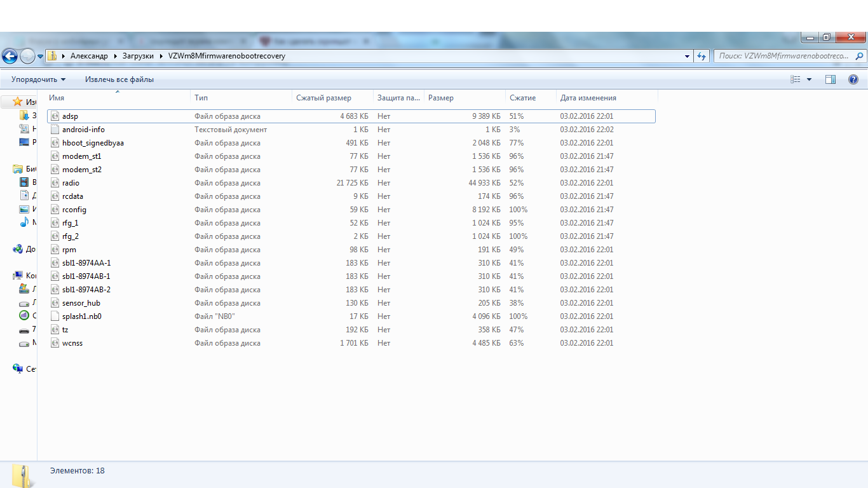Click the Back navigation arrow button

10,56
